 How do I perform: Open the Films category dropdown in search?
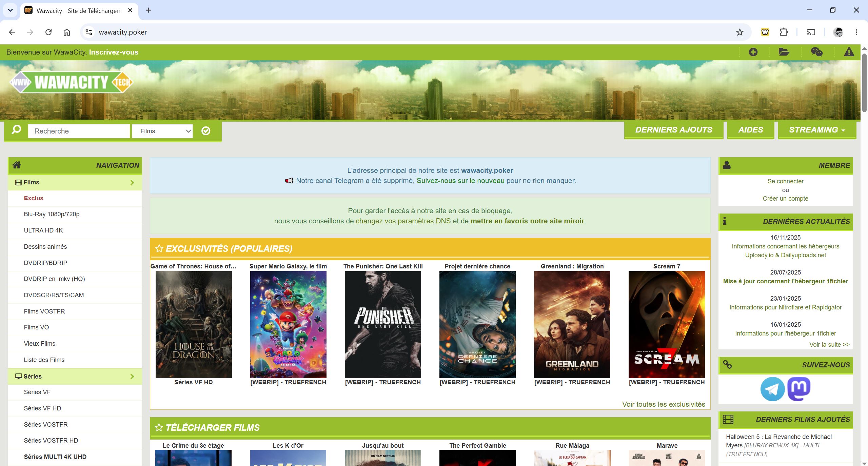(162, 131)
